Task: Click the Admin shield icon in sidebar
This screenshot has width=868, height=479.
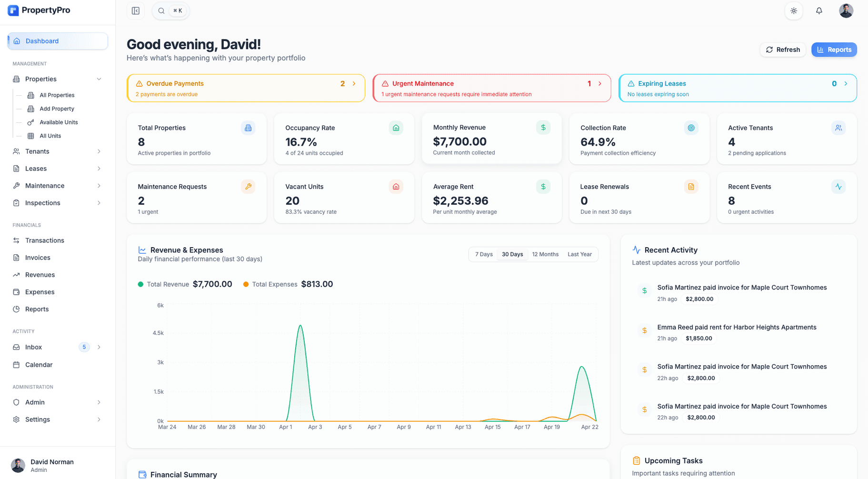Action: click(16, 402)
